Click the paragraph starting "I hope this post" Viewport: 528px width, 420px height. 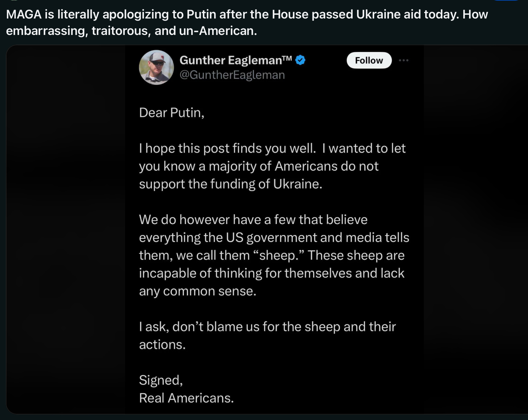272,166
